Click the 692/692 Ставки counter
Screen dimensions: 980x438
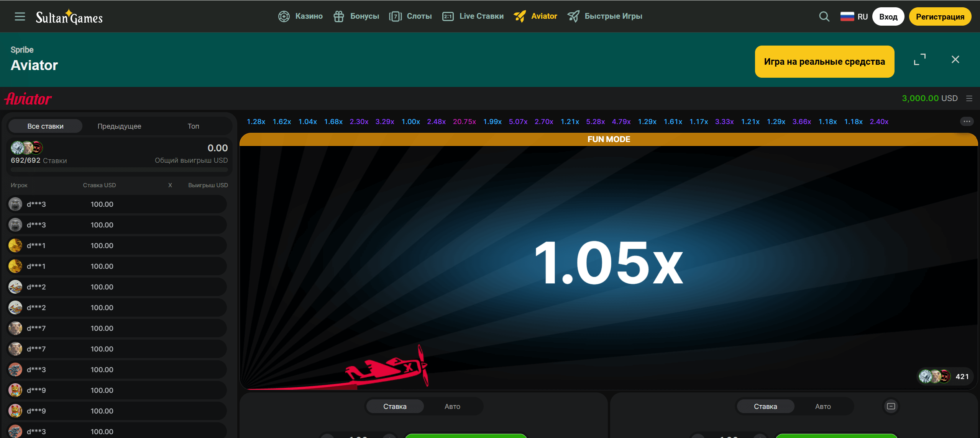39,160
